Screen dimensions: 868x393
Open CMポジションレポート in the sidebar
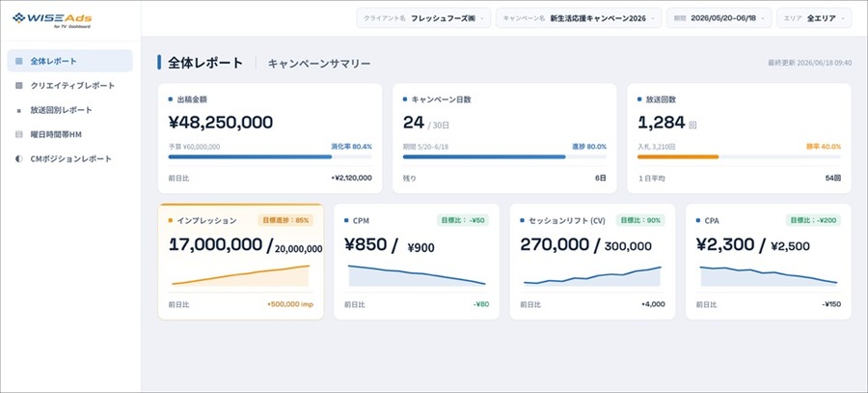69,158
